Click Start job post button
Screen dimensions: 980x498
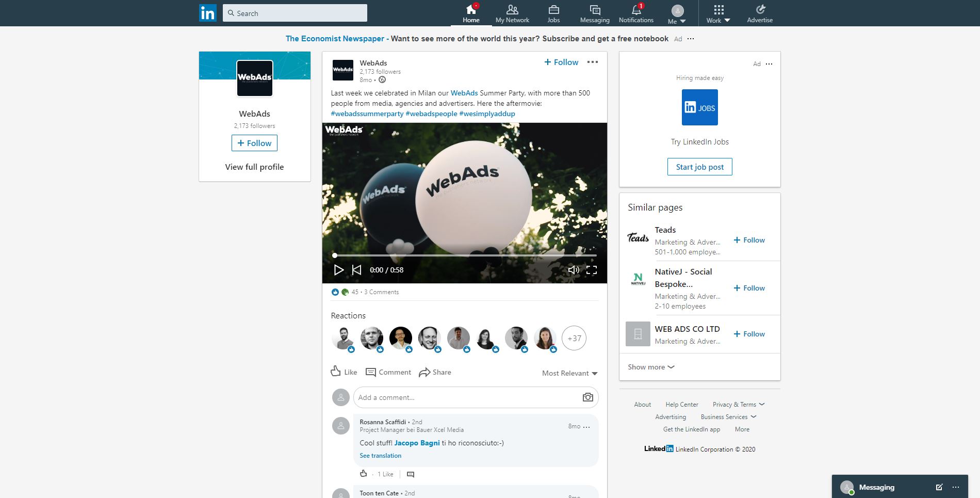700,167
